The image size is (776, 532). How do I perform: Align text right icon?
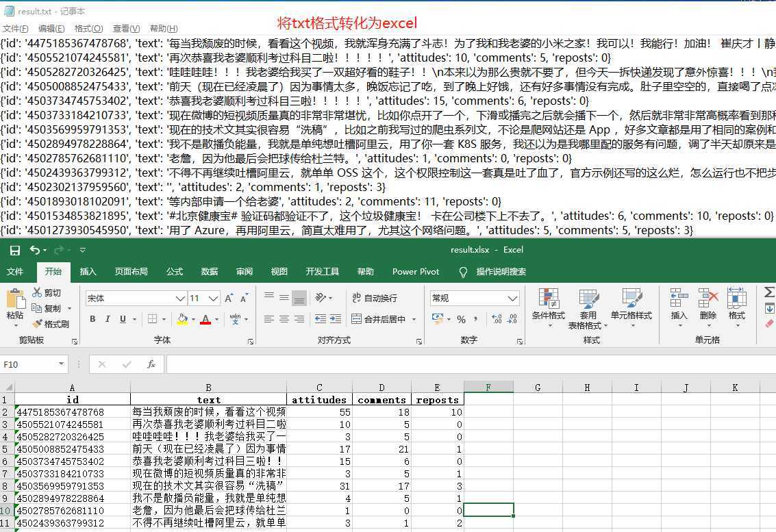299,319
